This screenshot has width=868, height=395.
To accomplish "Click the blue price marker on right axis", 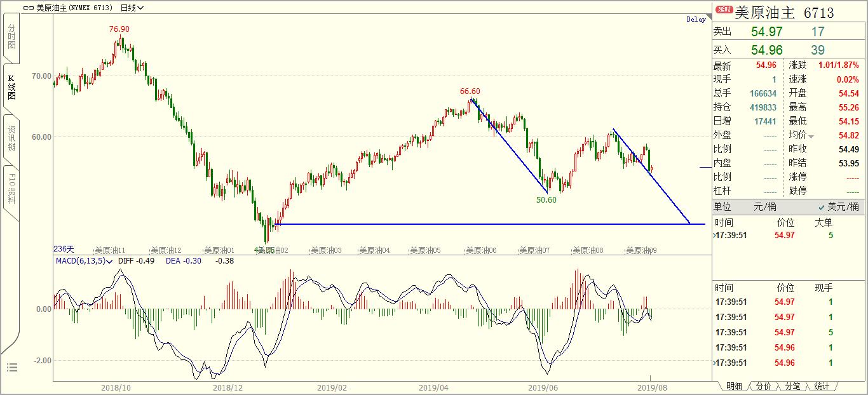I will click(705, 167).
